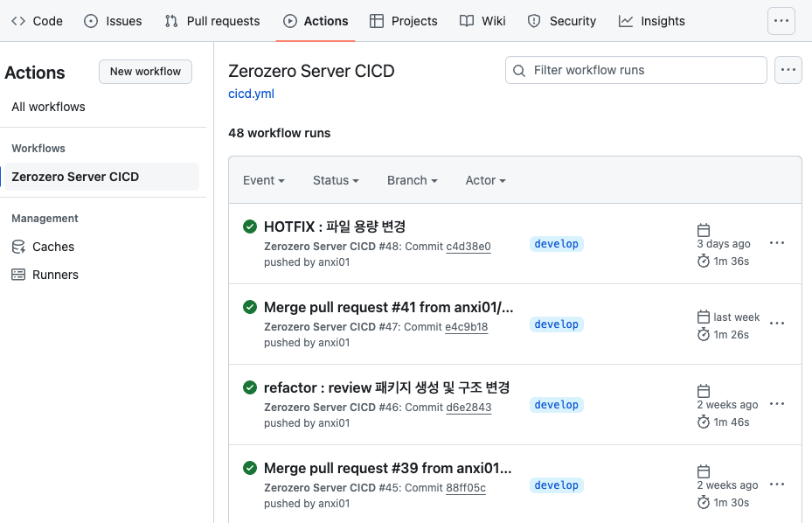Click the Insights graph icon
Image resolution: width=812 pixels, height=523 pixels.
click(626, 21)
